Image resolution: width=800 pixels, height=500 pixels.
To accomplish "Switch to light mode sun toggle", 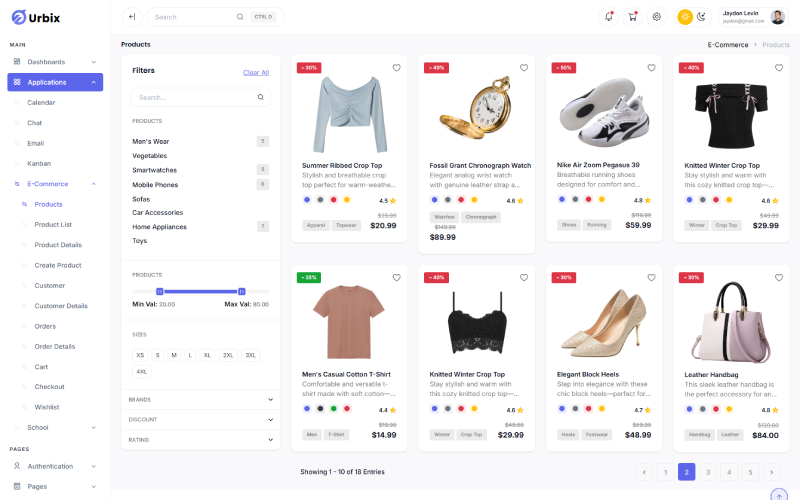I will tap(685, 16).
